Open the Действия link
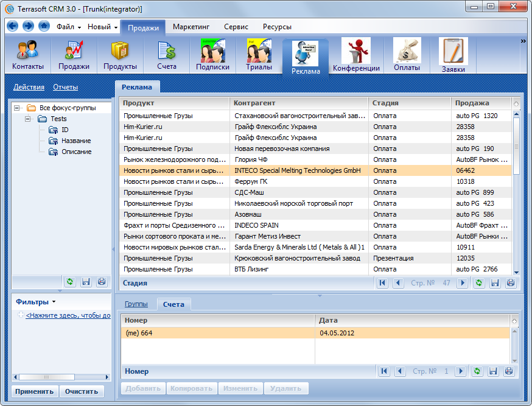This screenshot has height=406, width=532. 29,87
